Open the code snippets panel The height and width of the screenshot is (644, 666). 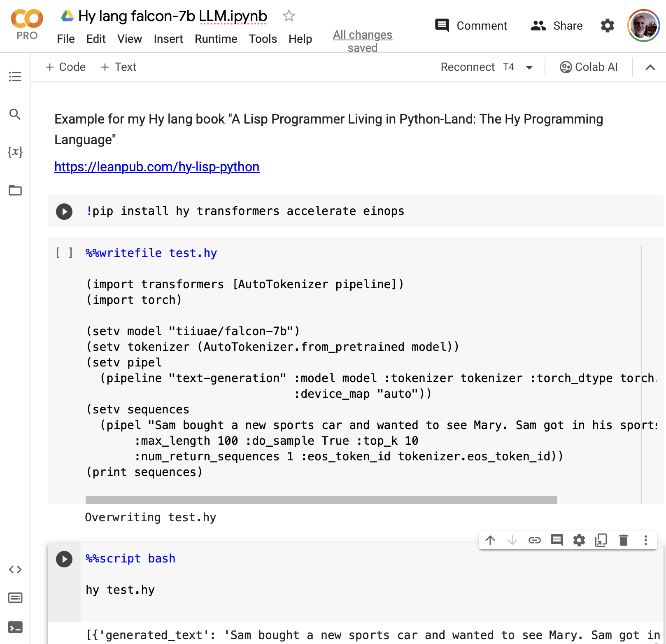[15, 569]
